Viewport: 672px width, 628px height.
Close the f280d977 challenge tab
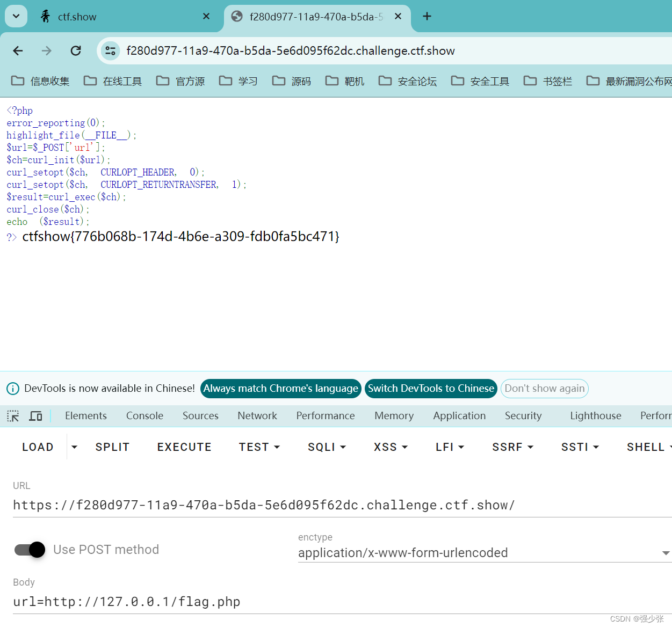pos(398,17)
